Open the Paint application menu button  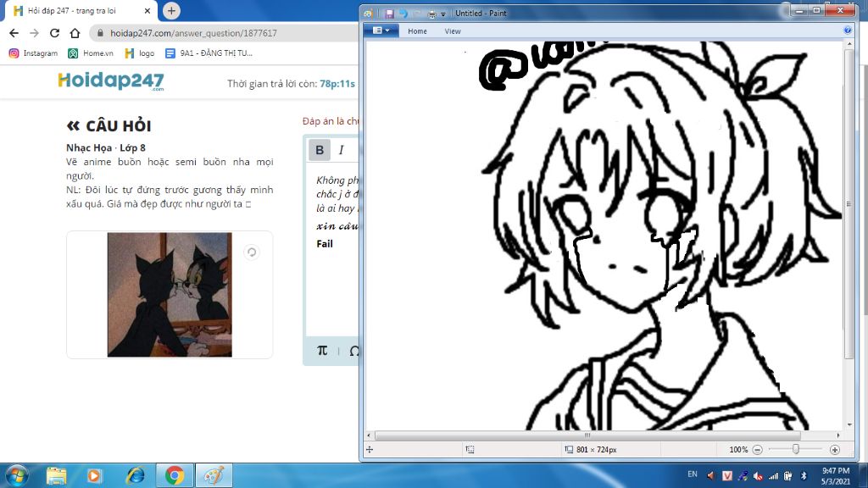coord(381,31)
